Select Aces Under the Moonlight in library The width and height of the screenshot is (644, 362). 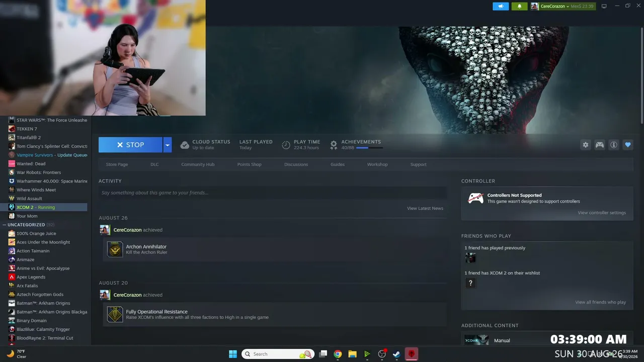[44, 242]
